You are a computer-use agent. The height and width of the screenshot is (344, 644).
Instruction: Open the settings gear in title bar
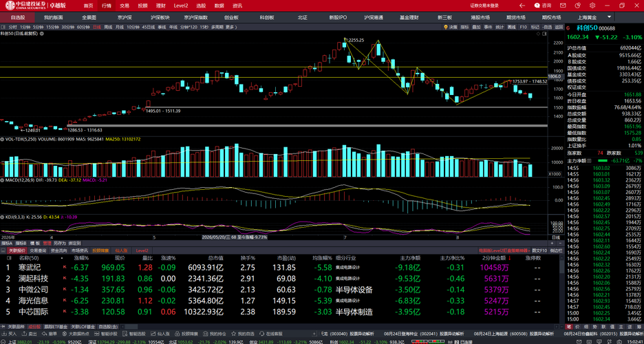coord(592,6)
